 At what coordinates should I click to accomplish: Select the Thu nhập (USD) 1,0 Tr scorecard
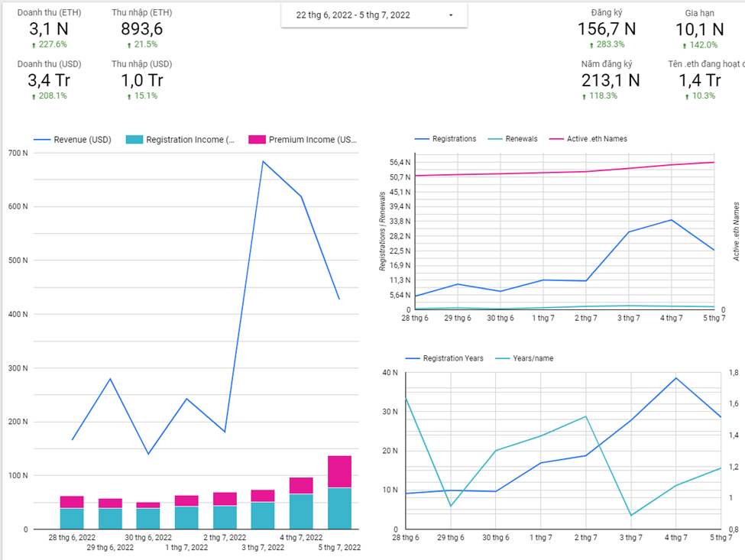(x=141, y=79)
